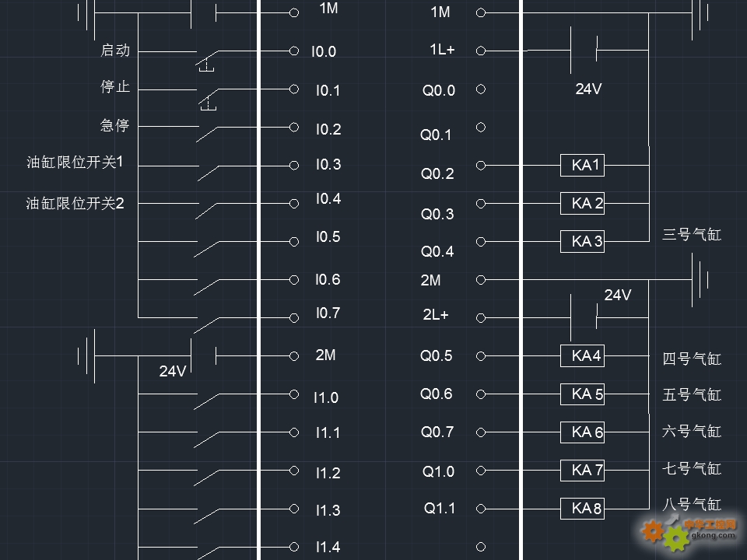
Task: Click the I0.1 input terminal label
Action: tap(328, 90)
